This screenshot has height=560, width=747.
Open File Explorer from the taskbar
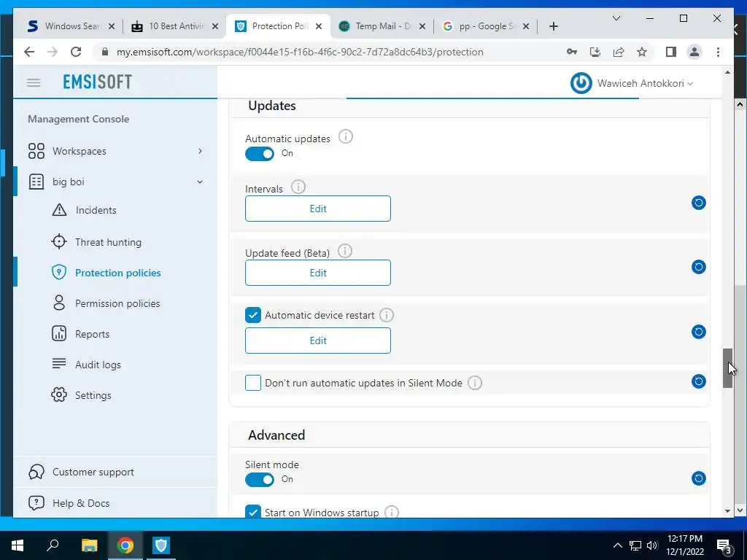pos(89,545)
